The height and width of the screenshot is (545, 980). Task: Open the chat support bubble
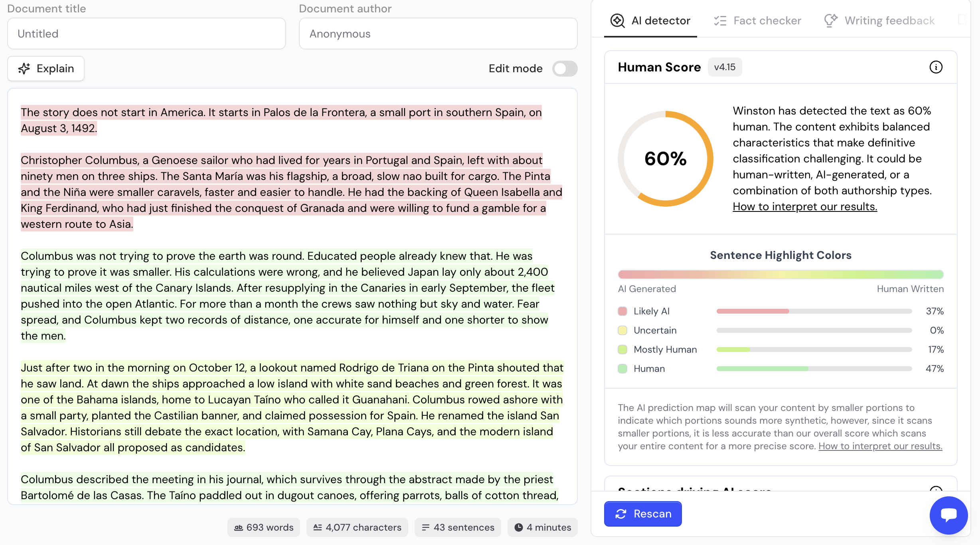coord(948,515)
